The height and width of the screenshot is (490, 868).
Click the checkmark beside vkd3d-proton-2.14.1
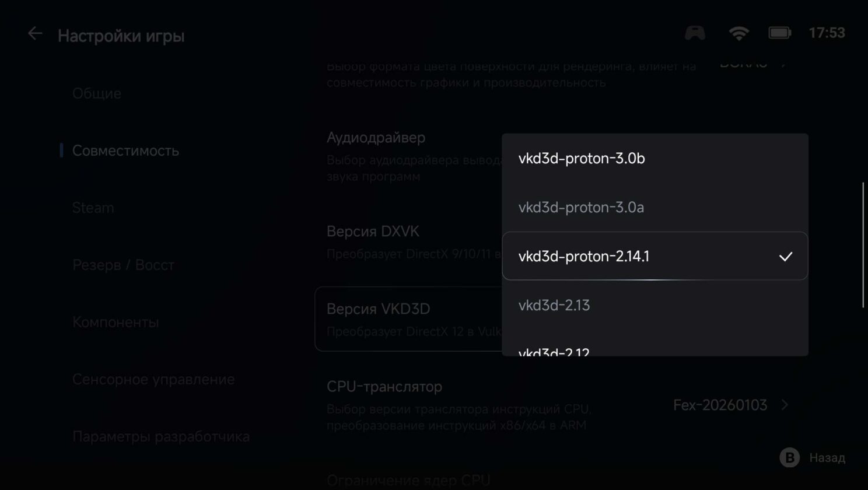point(786,257)
